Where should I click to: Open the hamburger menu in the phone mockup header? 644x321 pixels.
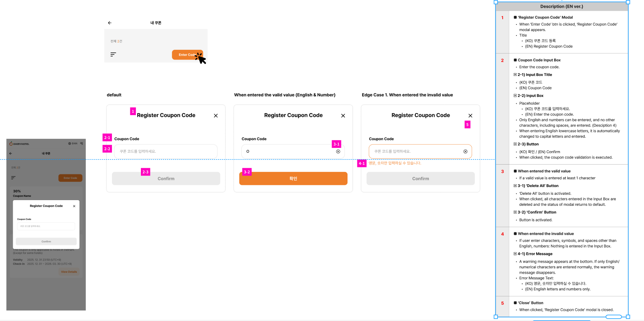click(82, 144)
